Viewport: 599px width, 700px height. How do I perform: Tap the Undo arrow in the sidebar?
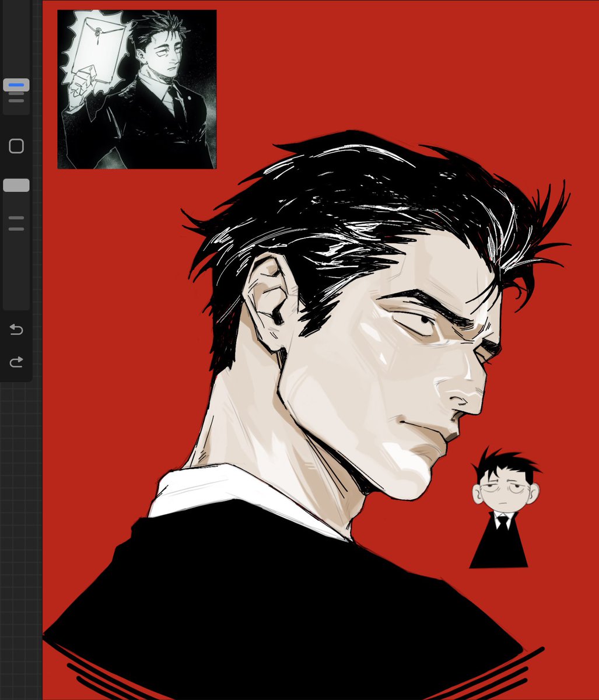point(16,330)
